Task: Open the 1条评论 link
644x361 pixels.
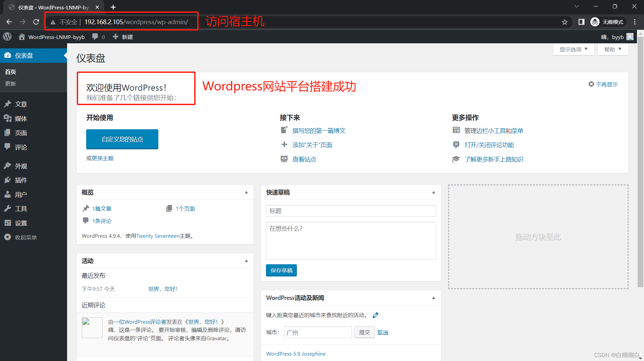Action: coord(102,221)
